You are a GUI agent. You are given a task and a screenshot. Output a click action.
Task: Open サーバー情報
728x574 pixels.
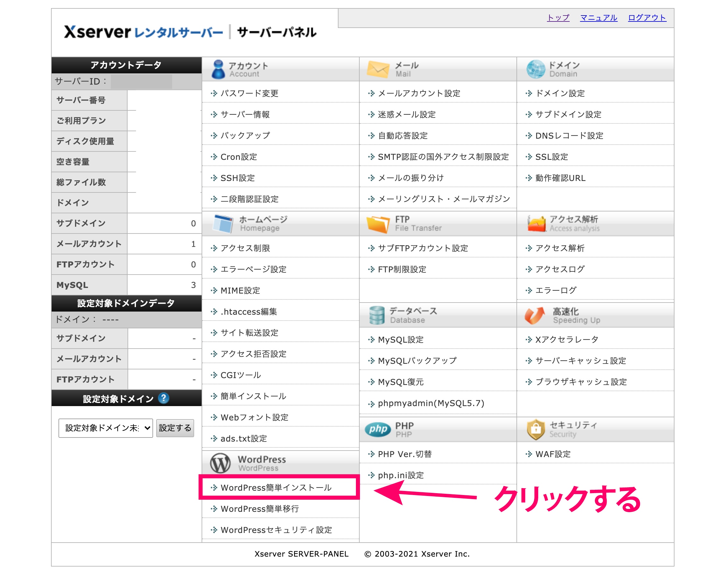point(245,114)
